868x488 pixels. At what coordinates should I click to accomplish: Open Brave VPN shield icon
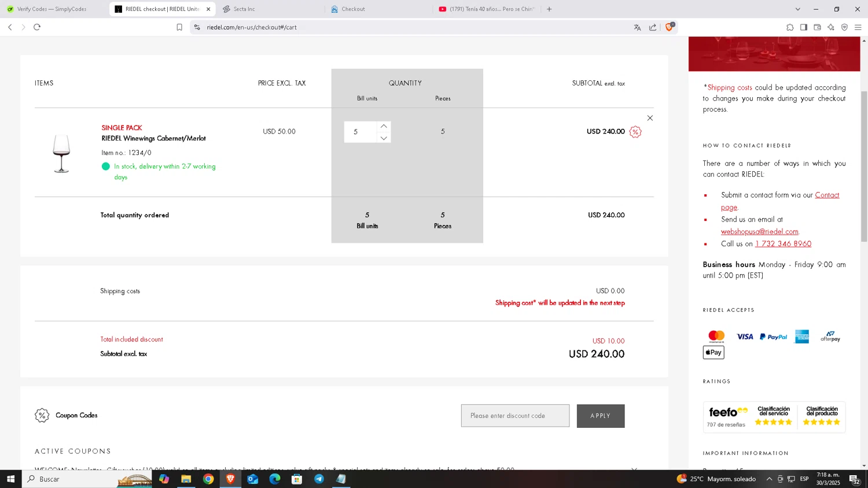tap(844, 27)
